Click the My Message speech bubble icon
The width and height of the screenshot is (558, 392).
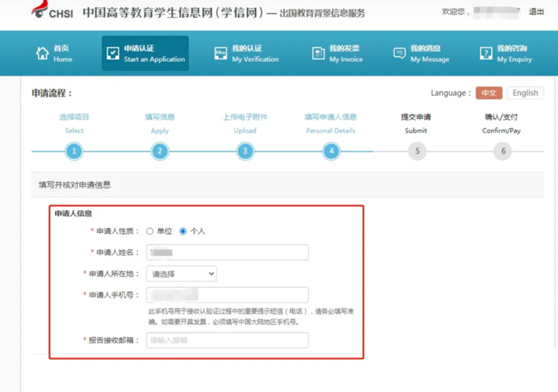click(x=399, y=53)
